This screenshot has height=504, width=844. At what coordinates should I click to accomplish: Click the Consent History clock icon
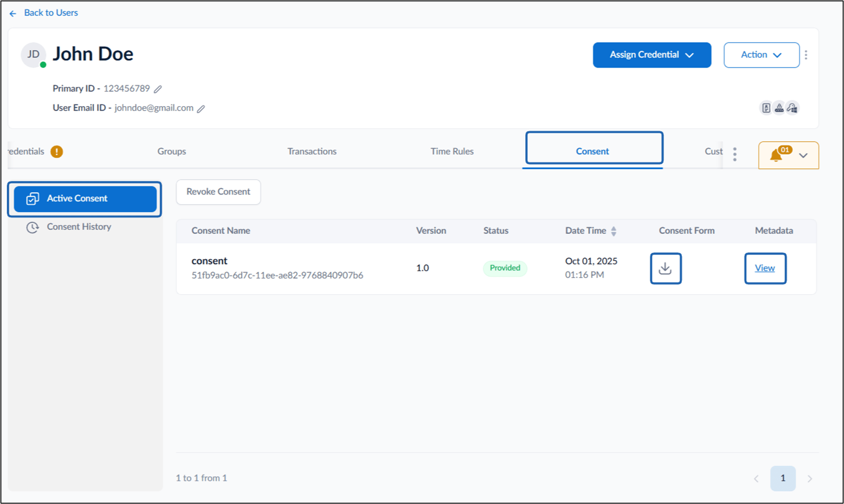coord(33,227)
